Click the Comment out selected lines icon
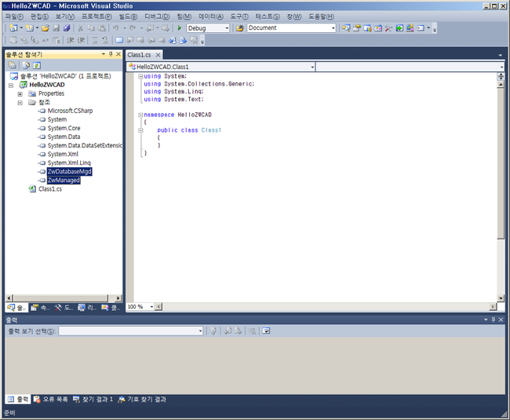 tap(94, 40)
